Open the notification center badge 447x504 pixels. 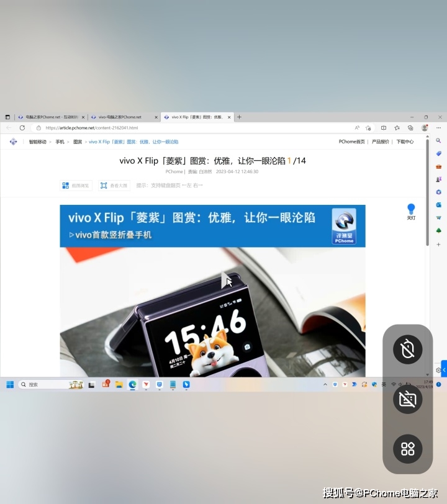(x=439, y=384)
